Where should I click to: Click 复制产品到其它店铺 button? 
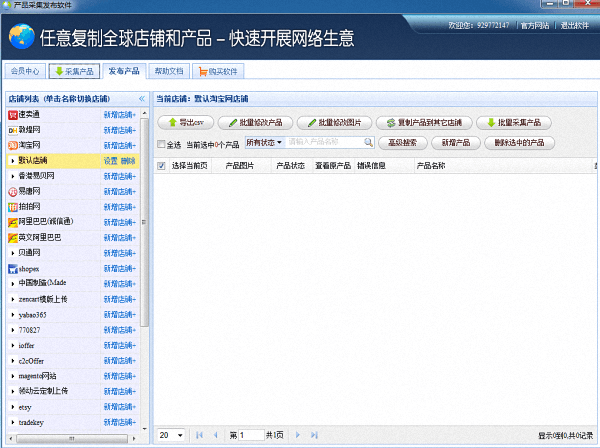[424, 122]
